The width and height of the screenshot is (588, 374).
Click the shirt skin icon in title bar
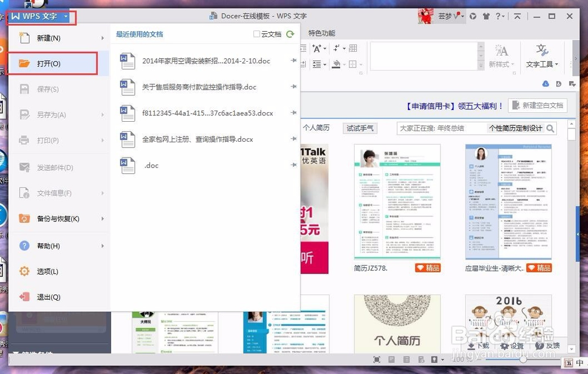[x=486, y=16]
